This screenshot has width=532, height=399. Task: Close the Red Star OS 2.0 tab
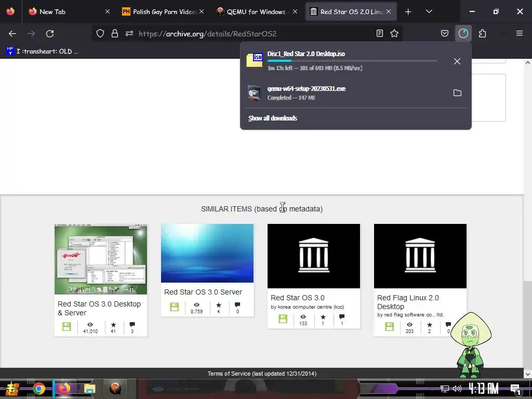[389, 11]
